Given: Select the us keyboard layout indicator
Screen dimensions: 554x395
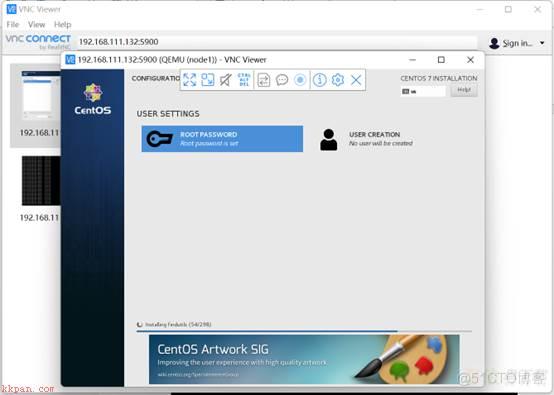Looking at the screenshot, I should pyautogui.click(x=423, y=92).
